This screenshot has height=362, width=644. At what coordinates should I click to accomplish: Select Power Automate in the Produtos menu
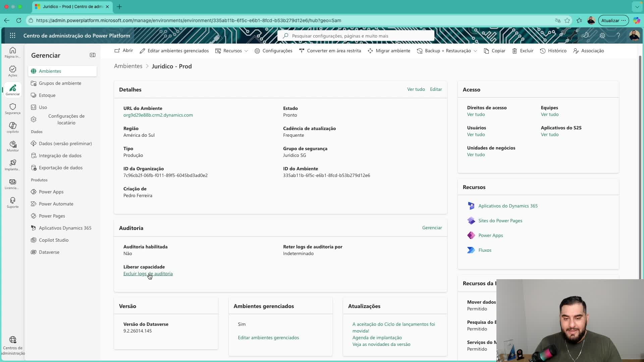(56, 204)
